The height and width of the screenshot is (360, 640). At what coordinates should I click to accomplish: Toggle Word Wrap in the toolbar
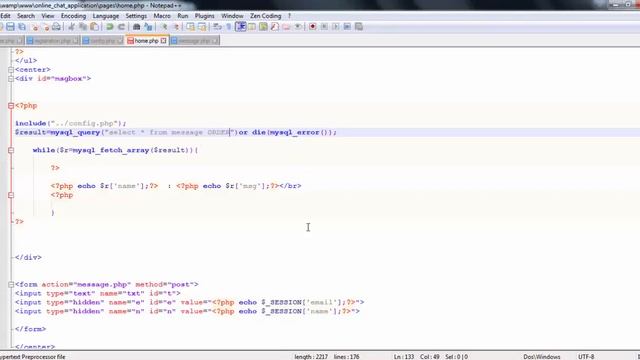(x=218, y=27)
